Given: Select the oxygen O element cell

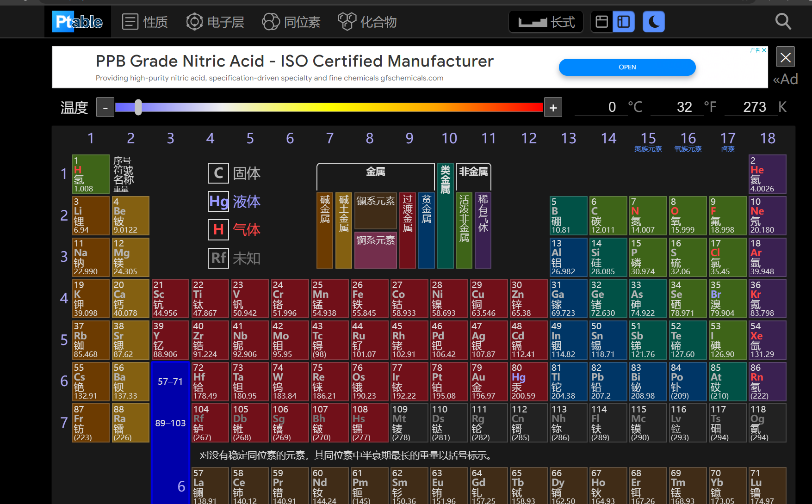Looking at the screenshot, I should pos(688,215).
